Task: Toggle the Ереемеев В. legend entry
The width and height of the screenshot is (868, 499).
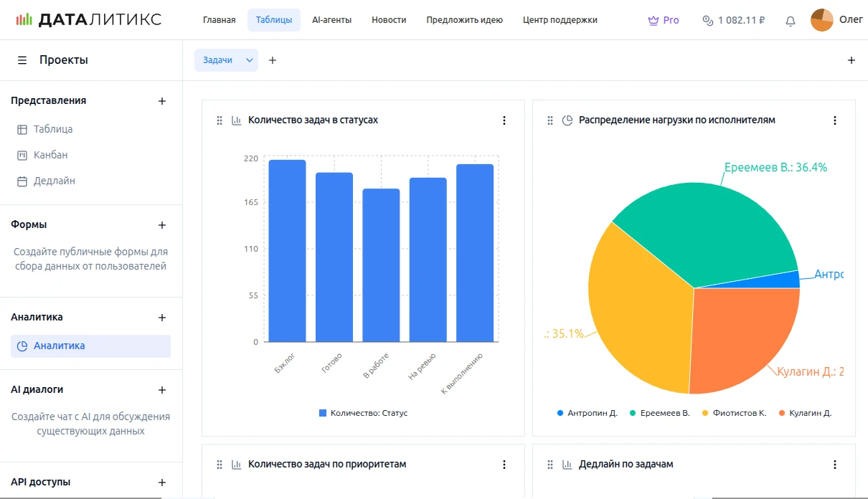Action: point(659,413)
